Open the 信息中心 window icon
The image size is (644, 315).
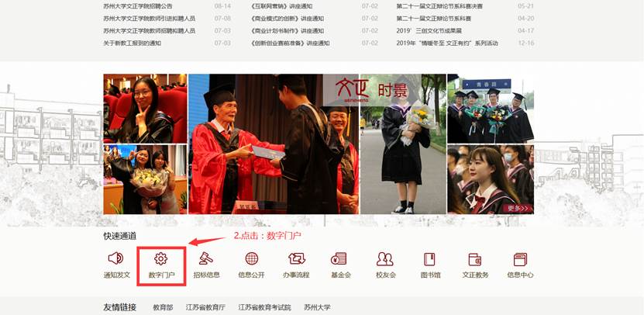click(520, 259)
